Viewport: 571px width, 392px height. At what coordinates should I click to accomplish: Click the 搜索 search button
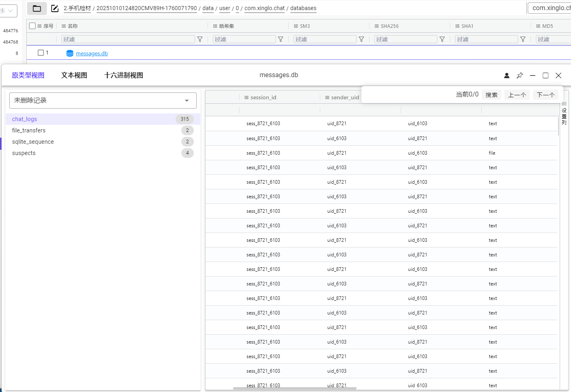coord(491,95)
